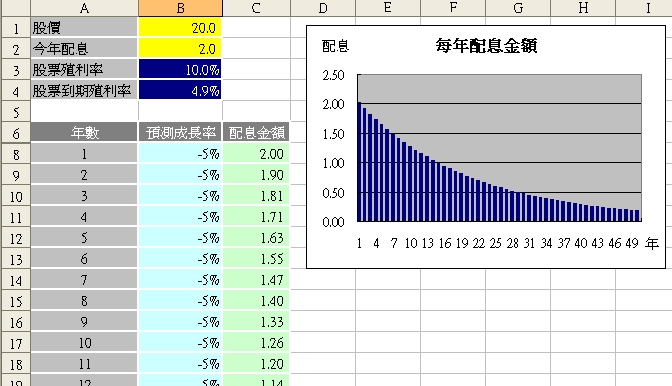Click the 股價 label cell

point(84,28)
